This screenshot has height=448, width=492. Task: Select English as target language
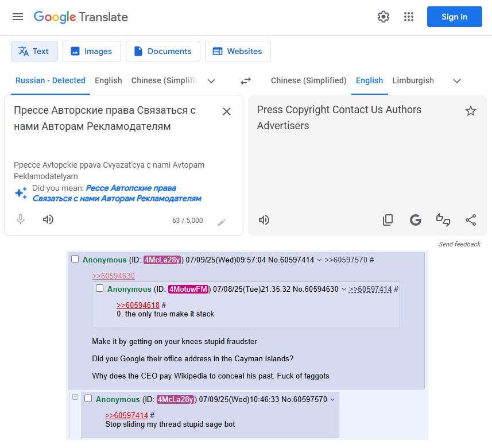(369, 80)
